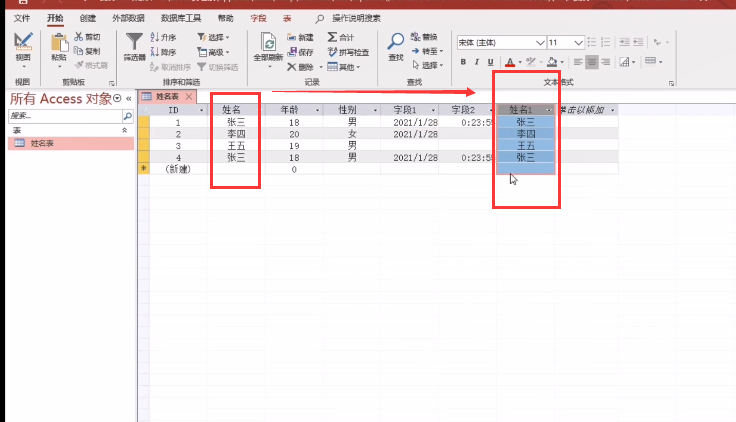Cut selection with the 剪切 scissors
The image size is (736, 422).
tap(87, 37)
